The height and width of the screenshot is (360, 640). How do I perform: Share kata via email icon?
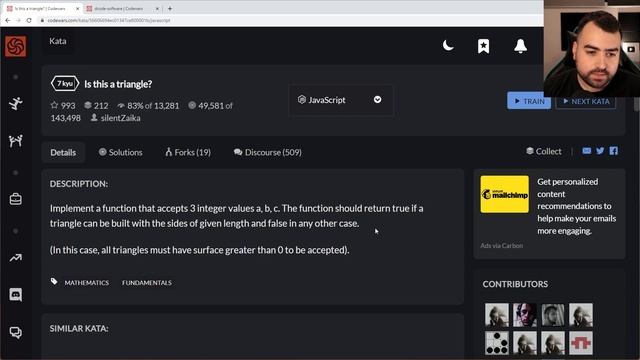point(587,151)
